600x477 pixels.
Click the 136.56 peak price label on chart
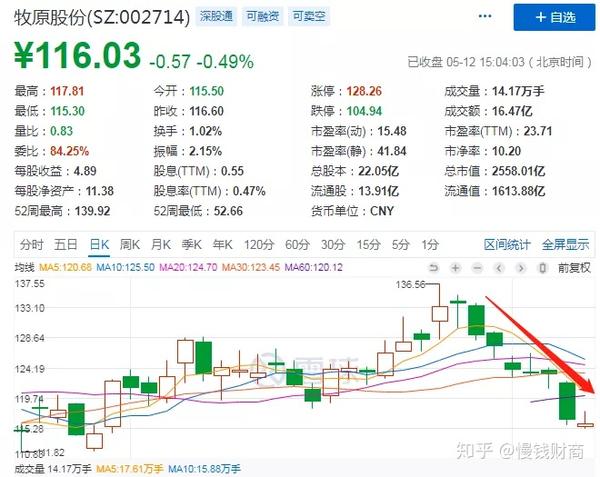[411, 285]
